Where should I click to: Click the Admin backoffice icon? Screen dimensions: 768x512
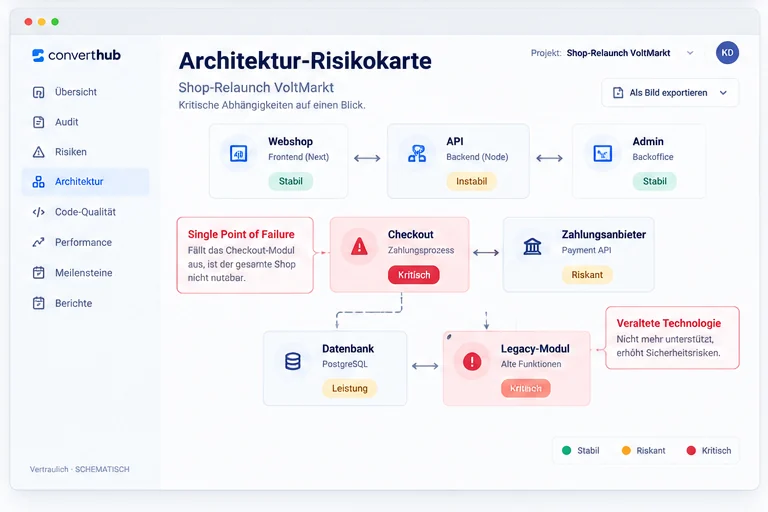tap(602, 154)
